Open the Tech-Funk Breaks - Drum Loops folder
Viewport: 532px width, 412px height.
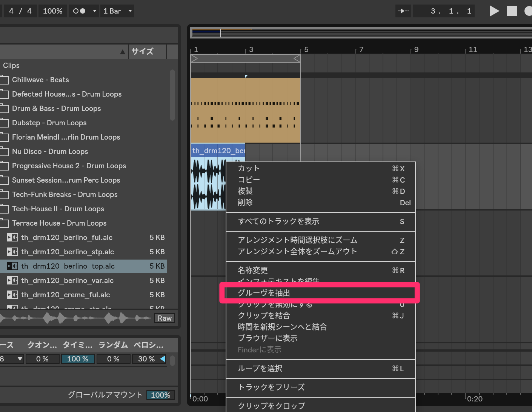click(x=83, y=195)
